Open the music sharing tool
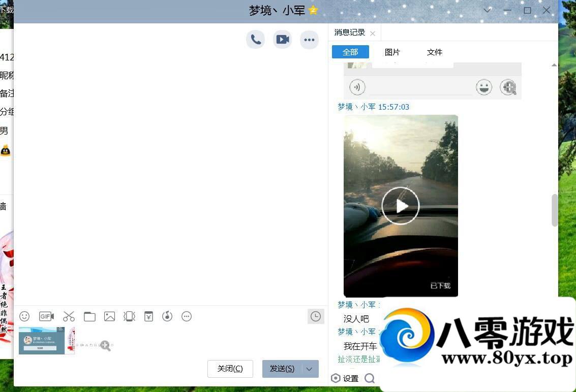This screenshot has height=392, width=576. 167,316
